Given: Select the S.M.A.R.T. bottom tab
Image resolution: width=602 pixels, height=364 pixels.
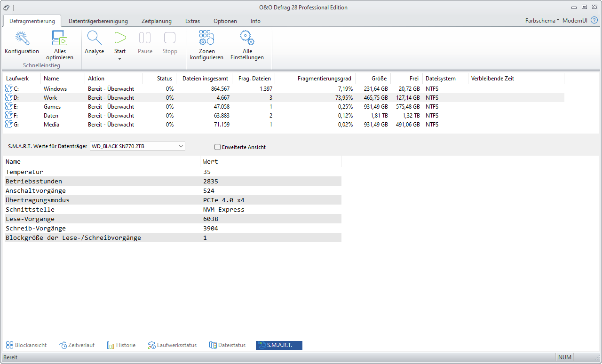Looking at the screenshot, I should pyautogui.click(x=279, y=345).
